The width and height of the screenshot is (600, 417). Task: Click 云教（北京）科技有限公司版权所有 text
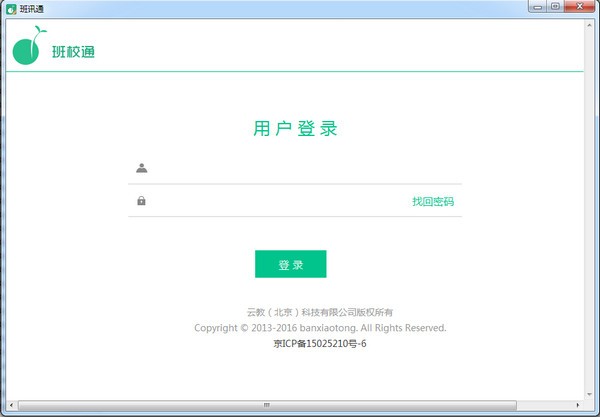pyautogui.click(x=320, y=312)
